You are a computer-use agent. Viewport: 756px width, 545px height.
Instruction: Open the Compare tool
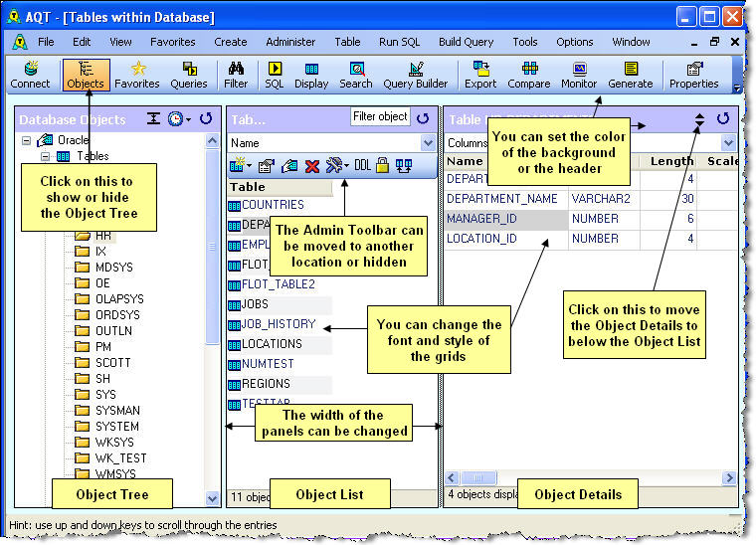pos(529,75)
